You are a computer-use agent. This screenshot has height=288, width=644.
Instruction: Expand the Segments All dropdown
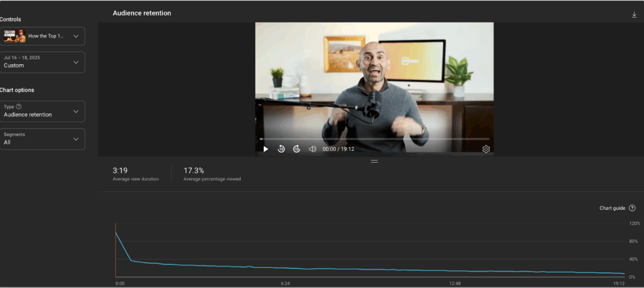pyautogui.click(x=75, y=139)
